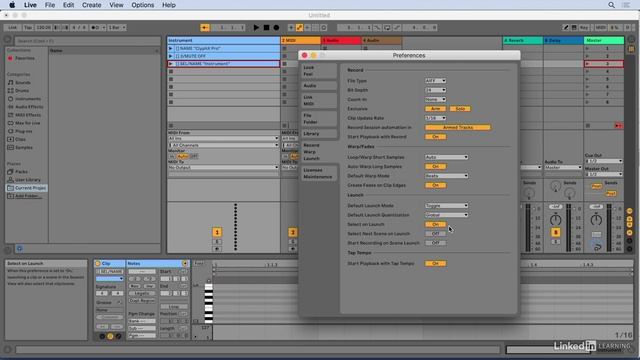640x360 pixels.
Task: Open Master Out dropdown
Action: tap(604, 174)
